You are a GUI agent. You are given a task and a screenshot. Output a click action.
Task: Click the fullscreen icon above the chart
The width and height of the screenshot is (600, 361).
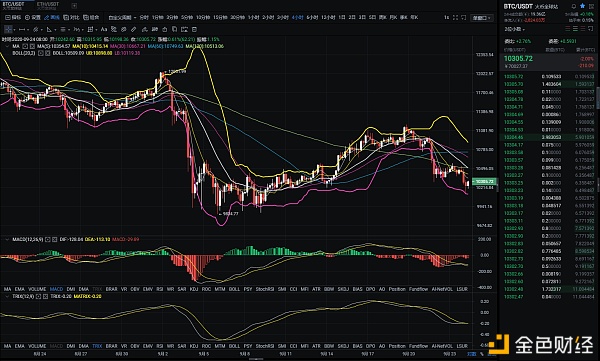455,18
